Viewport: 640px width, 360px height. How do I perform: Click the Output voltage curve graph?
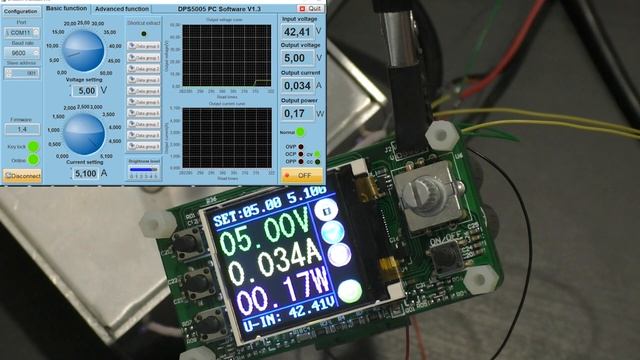click(x=227, y=55)
